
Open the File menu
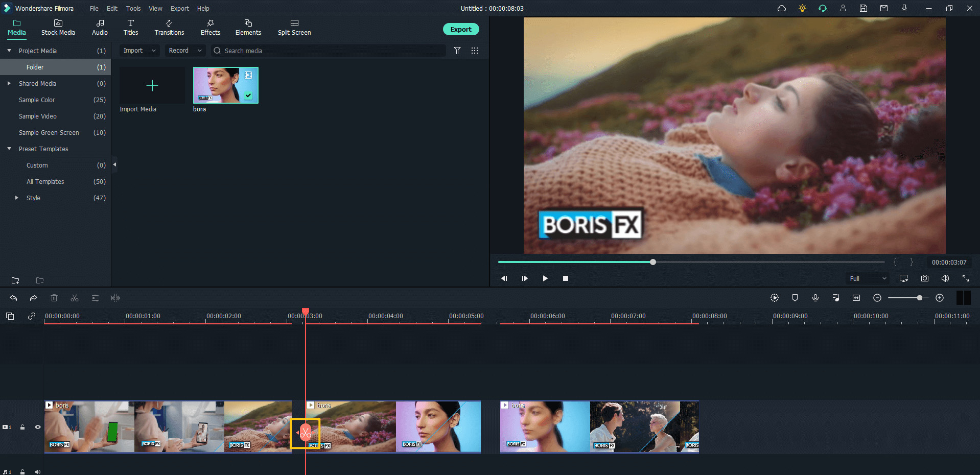(94, 8)
